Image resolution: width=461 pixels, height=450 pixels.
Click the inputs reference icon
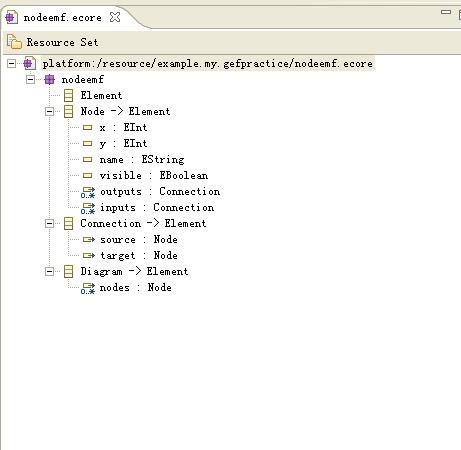tap(88, 208)
